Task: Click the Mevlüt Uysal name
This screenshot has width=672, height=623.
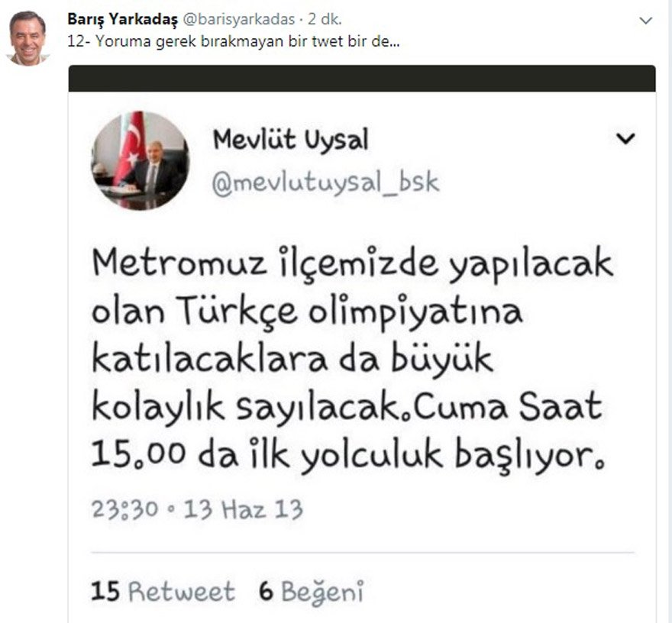Action: click(x=291, y=140)
